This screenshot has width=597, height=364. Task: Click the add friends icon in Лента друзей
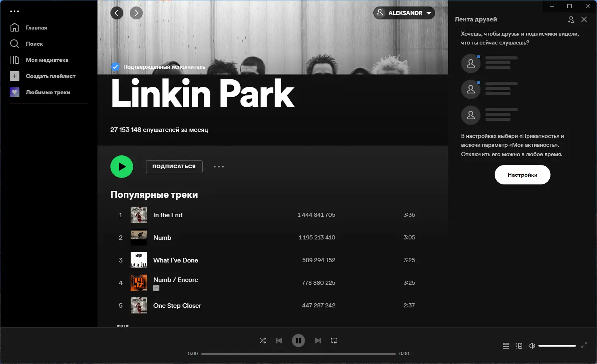571,19
